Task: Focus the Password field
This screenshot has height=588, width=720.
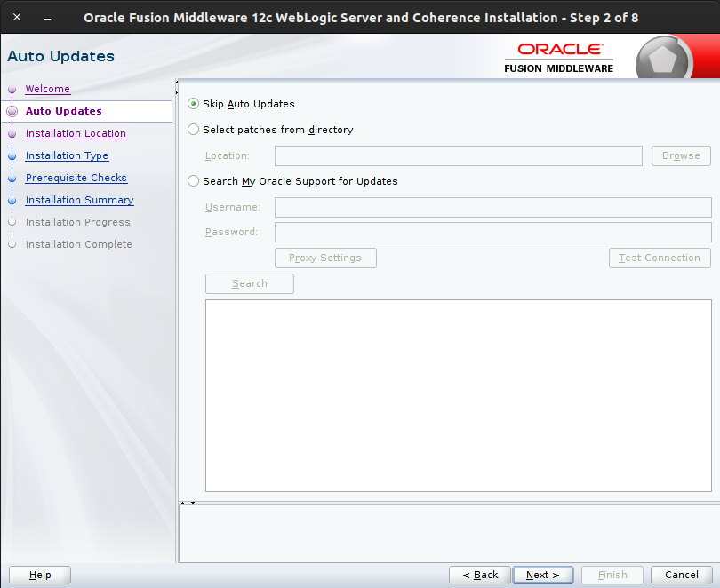Action: pyautogui.click(x=493, y=232)
